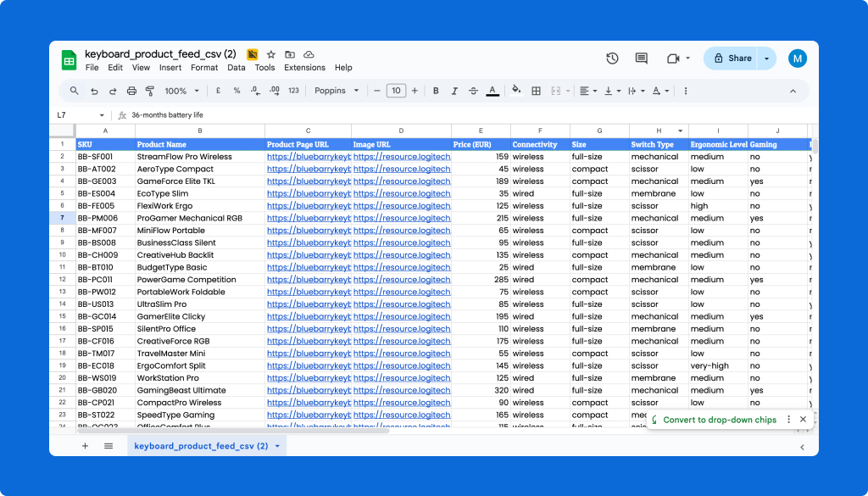Undo the last action
Image resolution: width=868 pixels, height=496 pixels.
(x=92, y=91)
